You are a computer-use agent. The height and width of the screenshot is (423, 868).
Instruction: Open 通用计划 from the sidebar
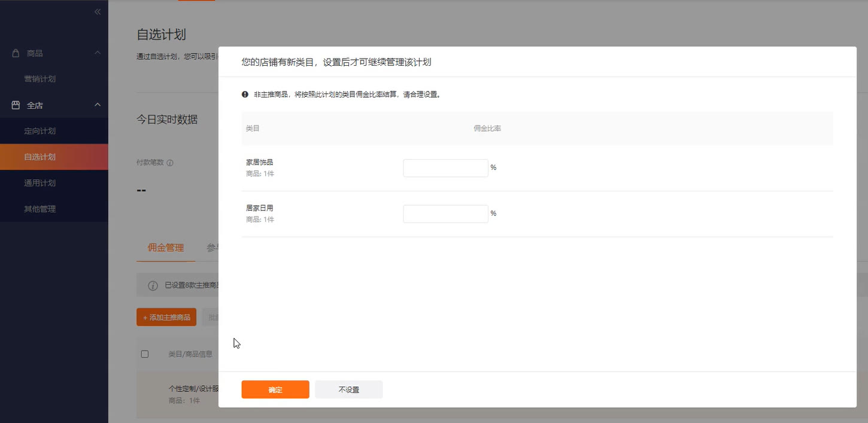pyautogui.click(x=40, y=182)
